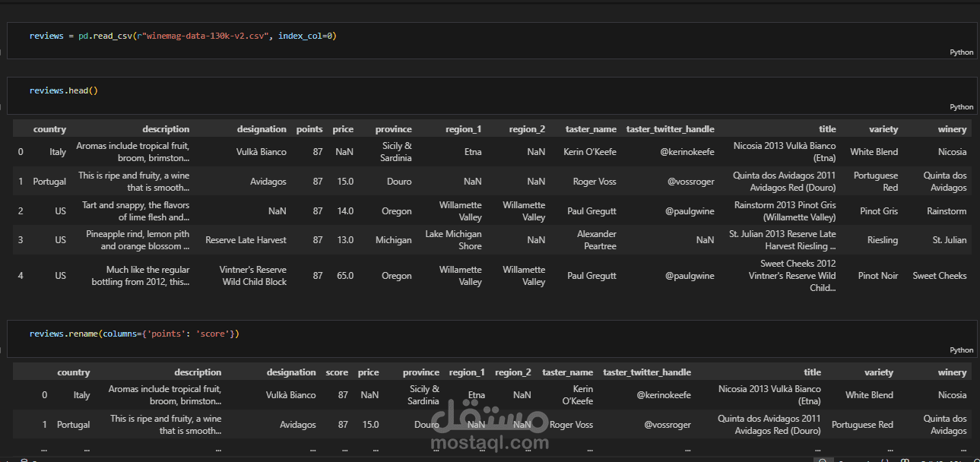Click 'variety' header in head() output table
This screenshot has width=980, height=462.
883,129
